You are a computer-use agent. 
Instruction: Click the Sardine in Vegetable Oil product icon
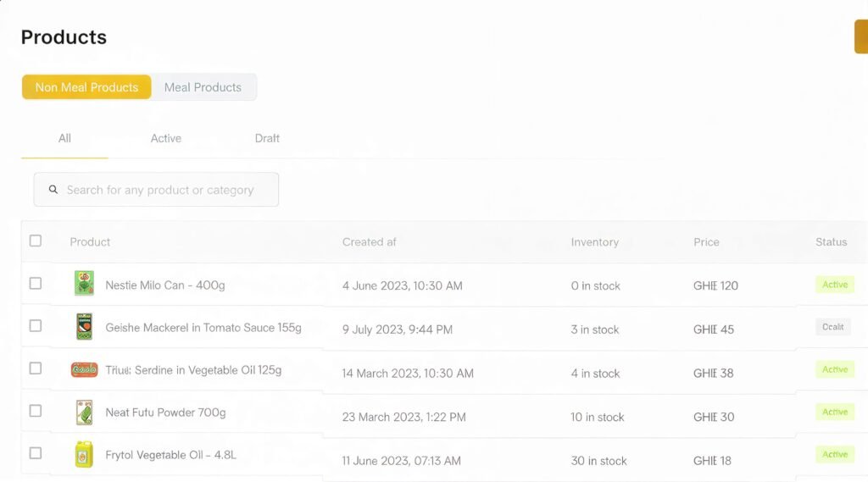tap(84, 369)
